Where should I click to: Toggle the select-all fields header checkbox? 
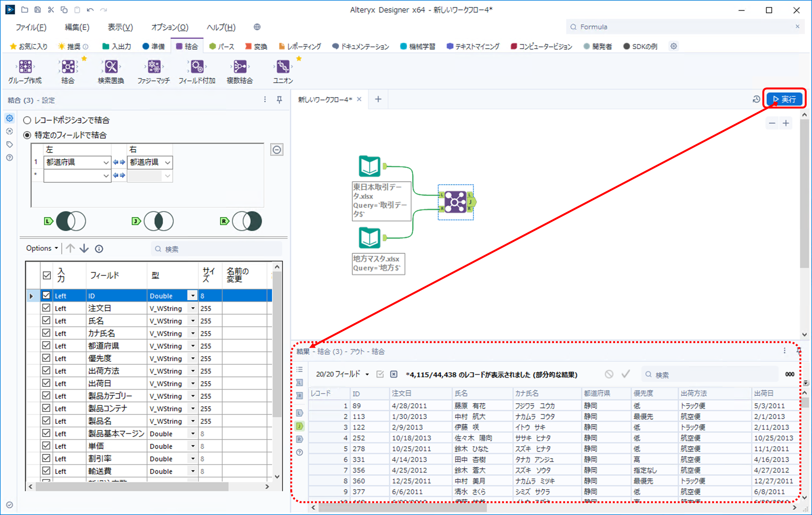point(47,275)
